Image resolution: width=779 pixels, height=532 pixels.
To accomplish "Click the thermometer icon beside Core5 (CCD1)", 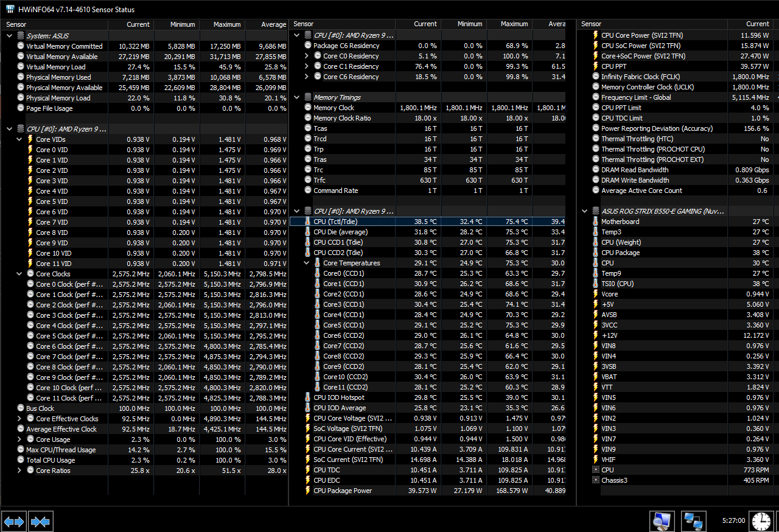I will (x=317, y=325).
